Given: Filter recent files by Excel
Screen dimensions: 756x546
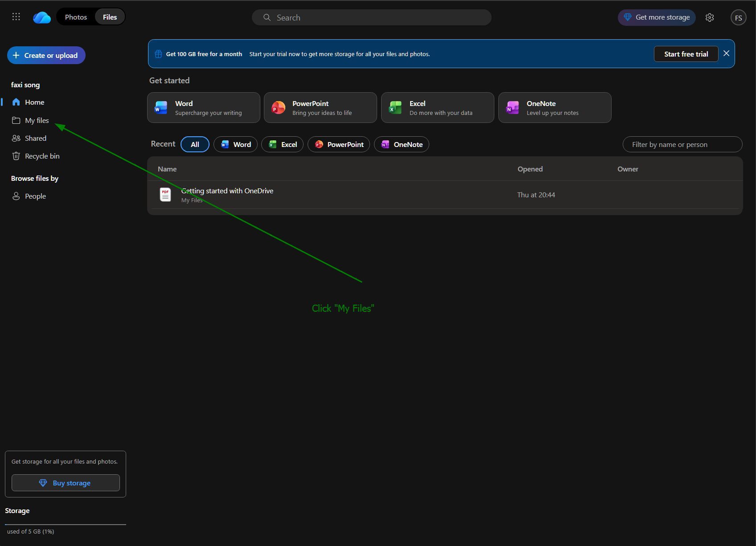Looking at the screenshot, I should pos(283,144).
